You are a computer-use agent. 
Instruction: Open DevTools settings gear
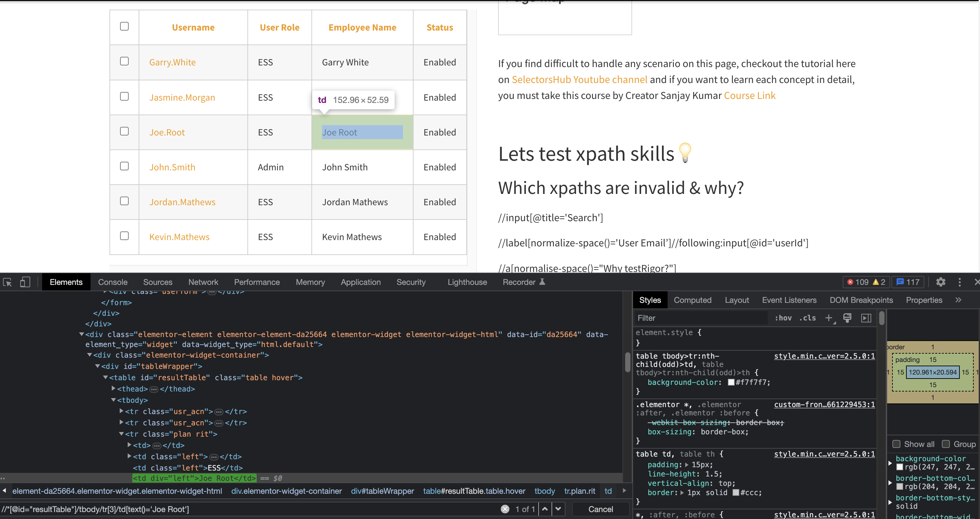[941, 282]
